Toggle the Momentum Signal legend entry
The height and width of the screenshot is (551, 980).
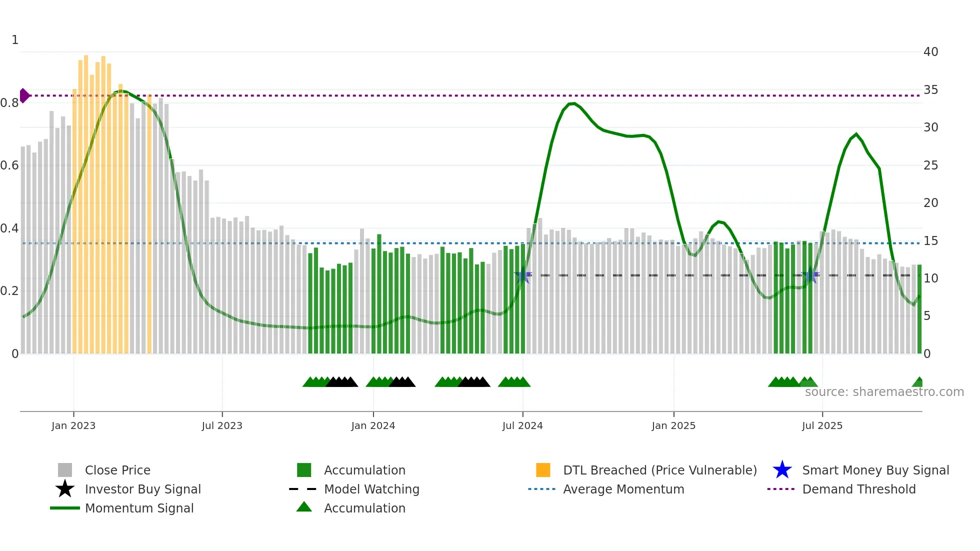pyautogui.click(x=139, y=508)
